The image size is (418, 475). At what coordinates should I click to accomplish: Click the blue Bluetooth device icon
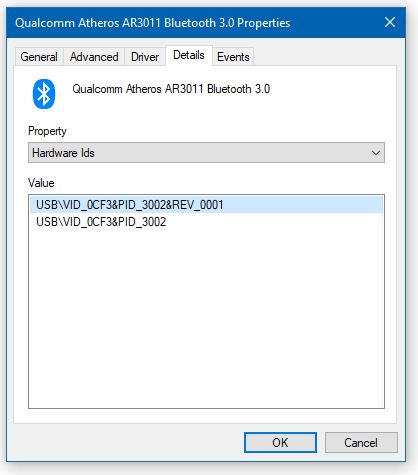(44, 94)
